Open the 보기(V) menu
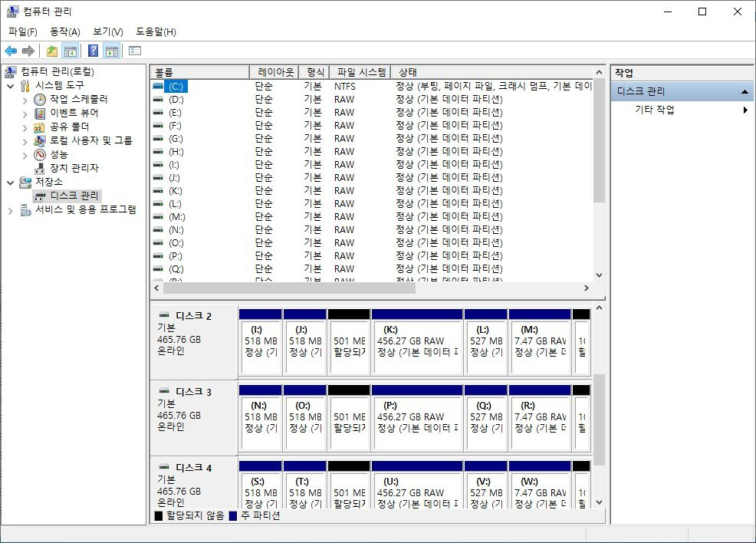Screen dimensions: 756x543 (x=108, y=31)
